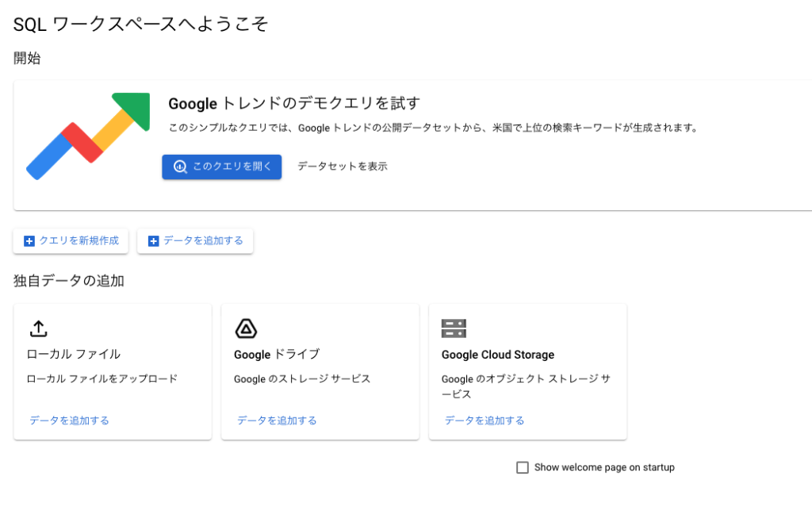The image size is (812, 507).
Task: Select the ローカル ファイル card title
Action: tap(74, 355)
